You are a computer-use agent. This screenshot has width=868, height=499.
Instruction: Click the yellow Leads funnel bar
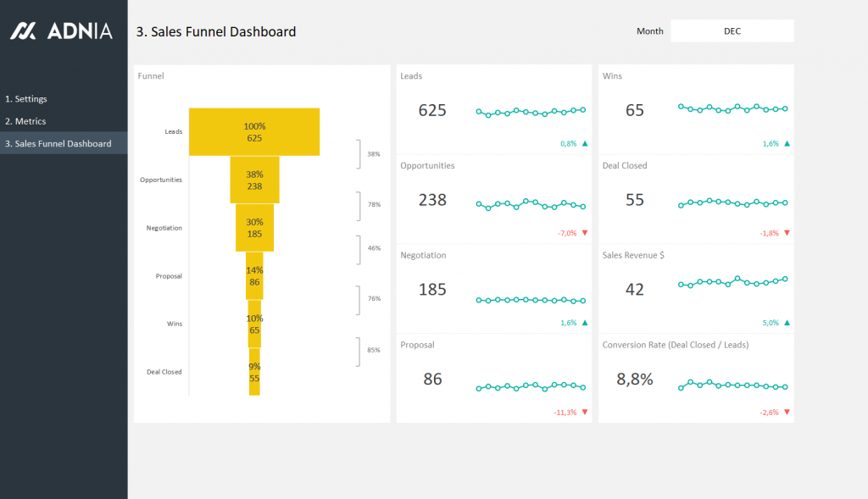254,132
